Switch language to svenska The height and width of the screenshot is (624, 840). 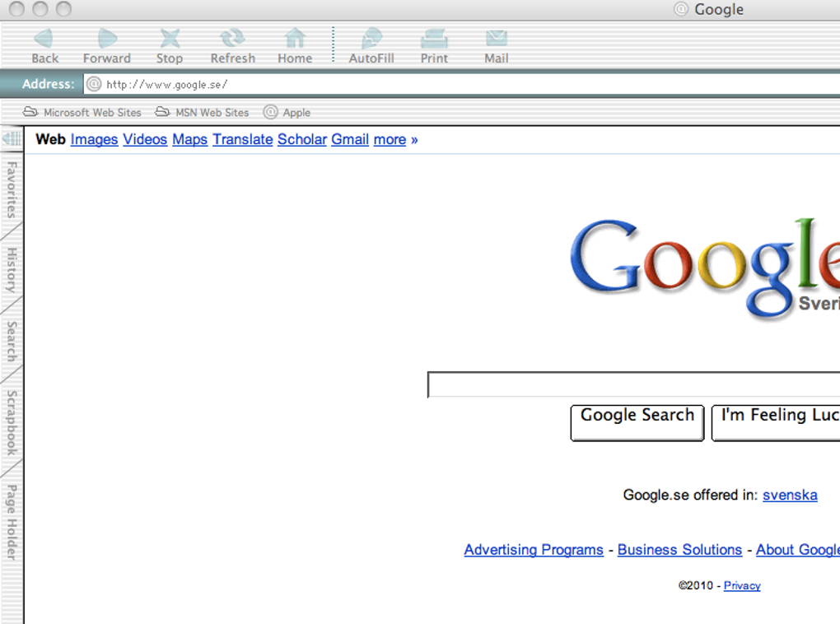(791, 495)
